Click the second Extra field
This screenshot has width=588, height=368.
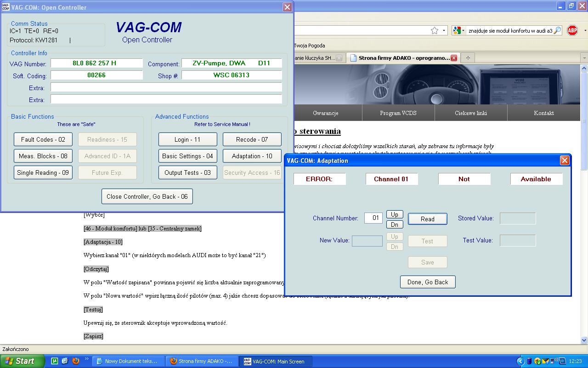(x=166, y=99)
